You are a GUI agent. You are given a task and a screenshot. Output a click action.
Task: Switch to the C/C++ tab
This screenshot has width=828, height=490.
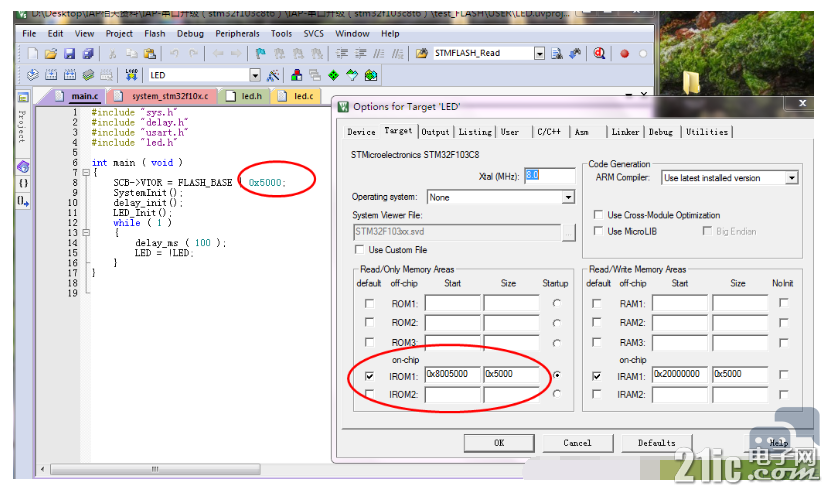pos(549,132)
